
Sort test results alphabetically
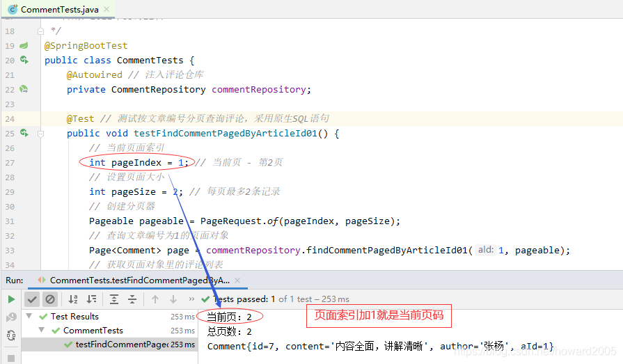pos(73,299)
